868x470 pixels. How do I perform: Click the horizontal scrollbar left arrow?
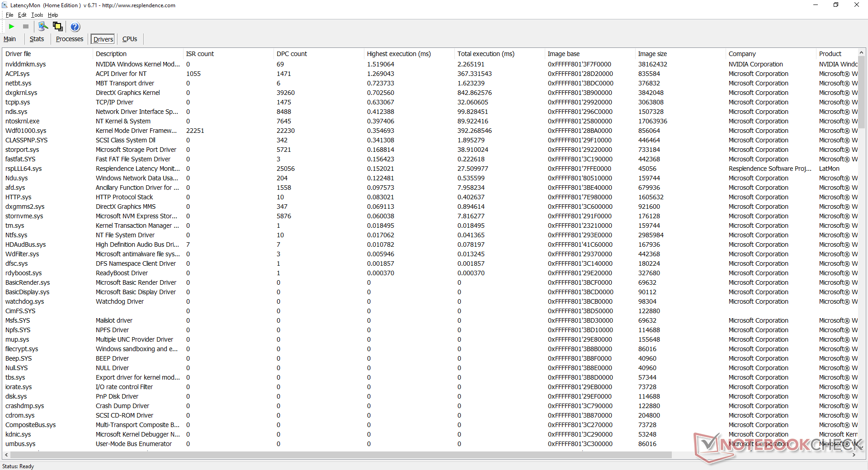6,455
